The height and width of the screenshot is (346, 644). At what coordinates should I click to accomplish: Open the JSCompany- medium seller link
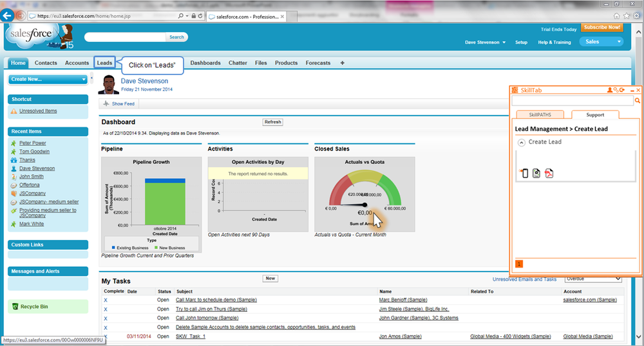tap(49, 202)
